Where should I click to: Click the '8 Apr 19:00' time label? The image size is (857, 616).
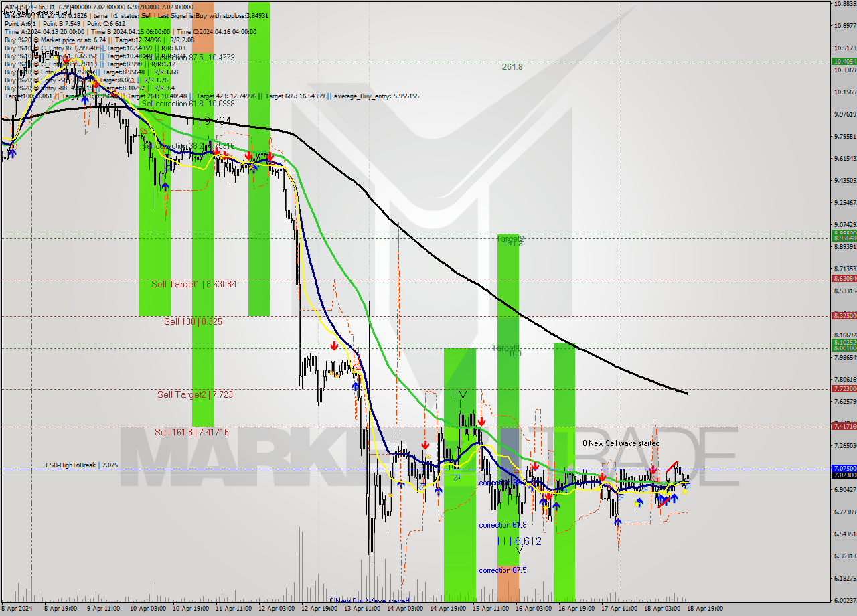60,609
